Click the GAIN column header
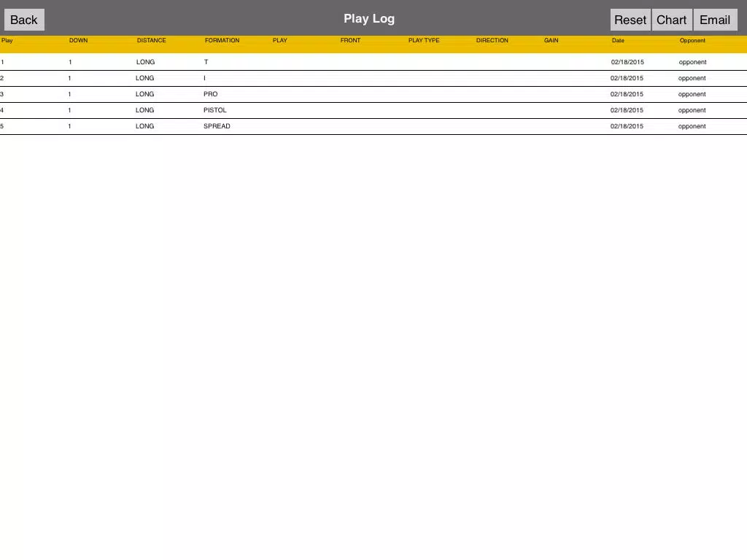The width and height of the screenshot is (747, 560). 551,41
